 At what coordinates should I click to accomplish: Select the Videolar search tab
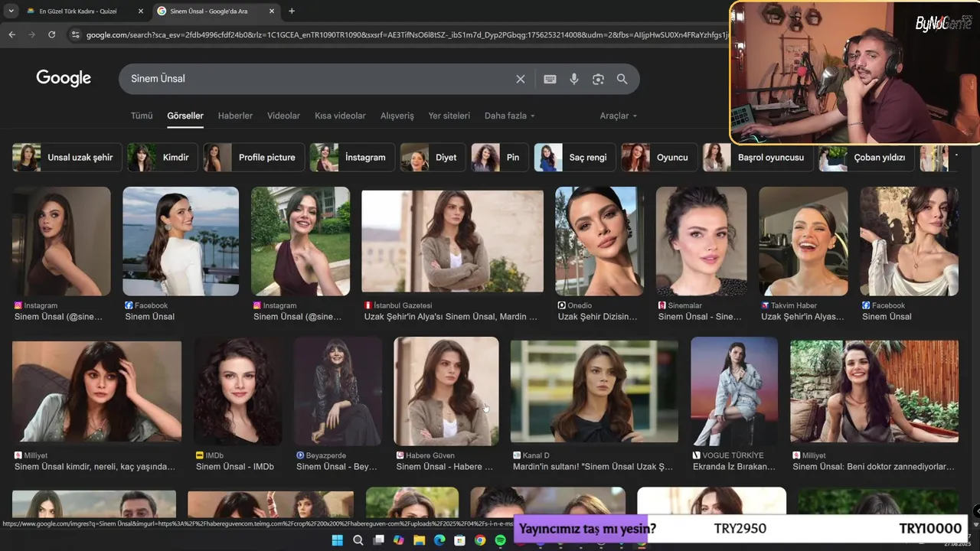click(283, 116)
